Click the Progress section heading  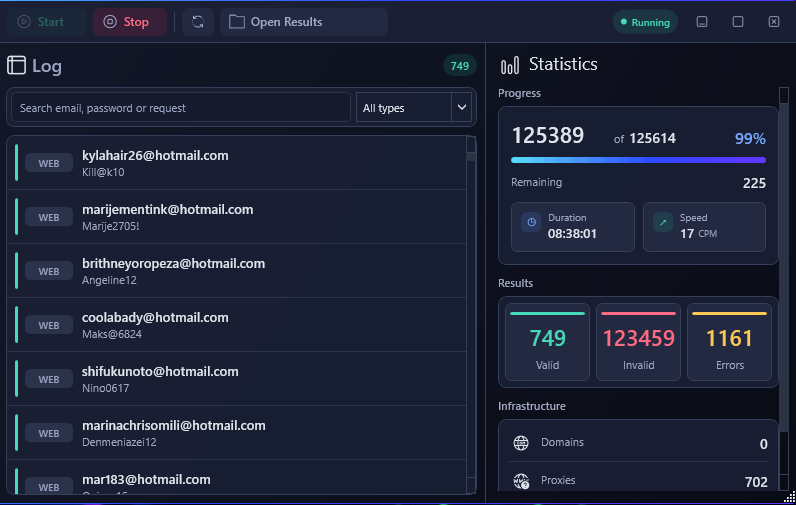tap(519, 93)
